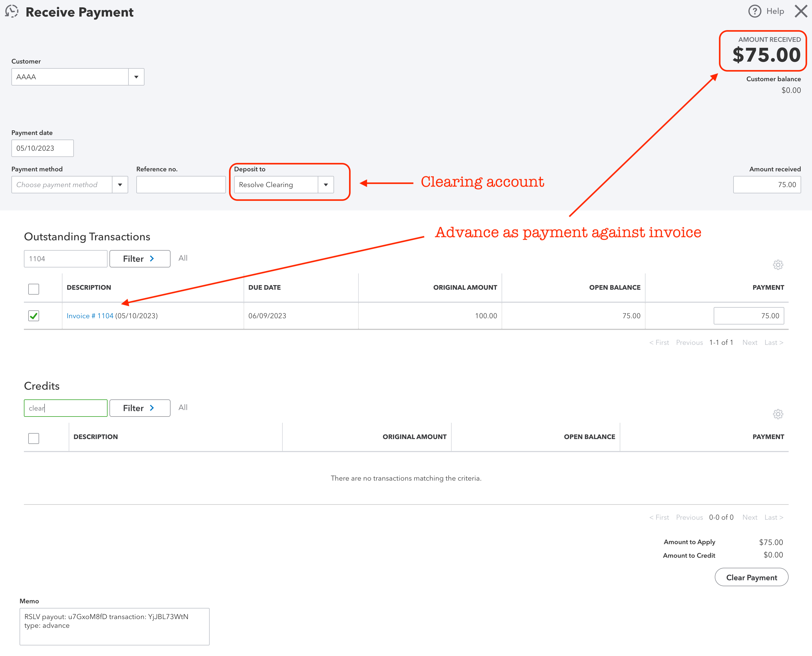Uncheck the Invoice #1104 row checkbox

pos(34,316)
